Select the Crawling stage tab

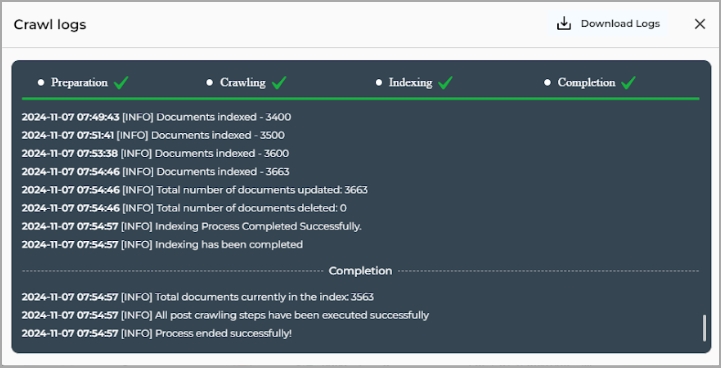pyautogui.click(x=243, y=82)
